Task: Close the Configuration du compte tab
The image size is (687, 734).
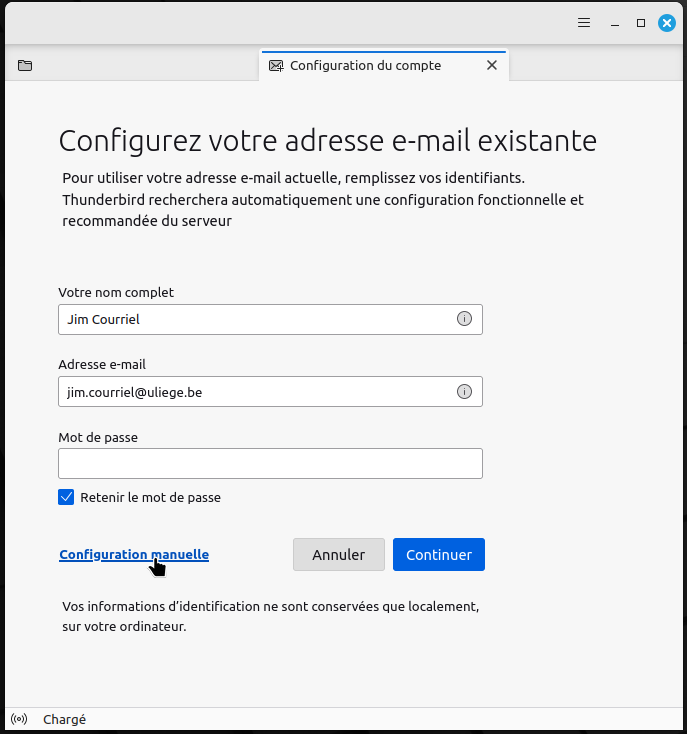Action: point(491,65)
